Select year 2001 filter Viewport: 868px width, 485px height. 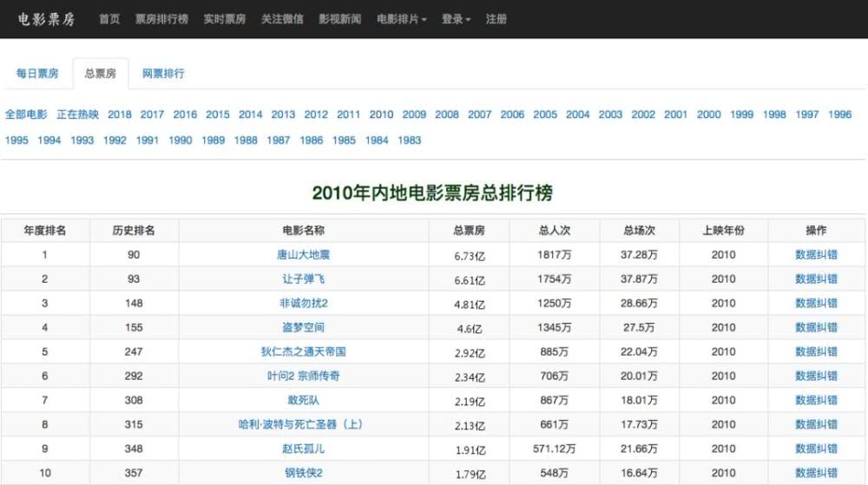coord(675,114)
